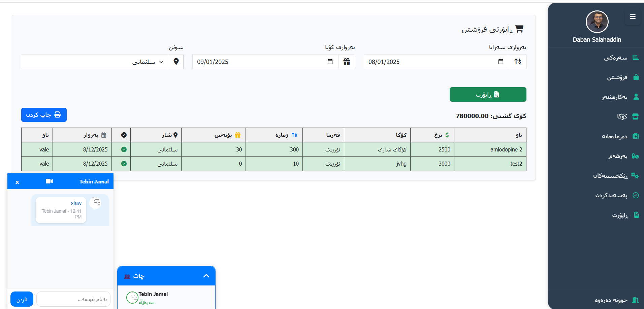Image resolution: width=644 pixels, height=309 pixels.
Task: Click the sort icon beside start date
Action: 517,62
